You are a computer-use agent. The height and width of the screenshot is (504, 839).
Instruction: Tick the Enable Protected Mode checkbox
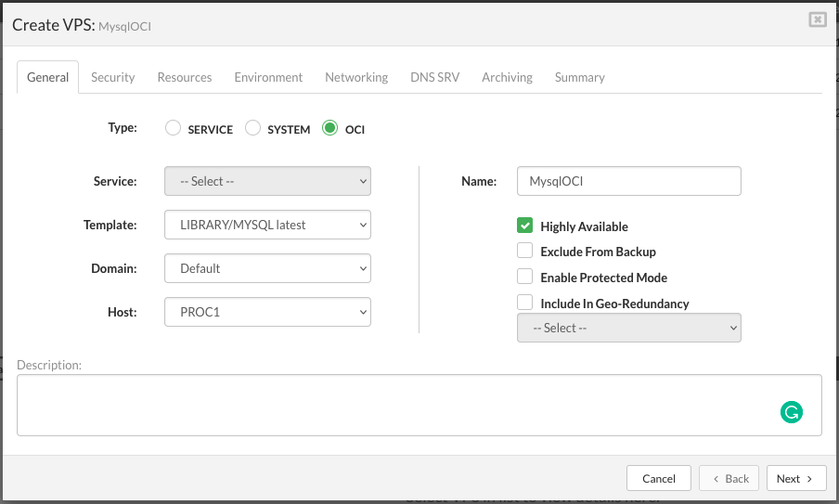coord(525,278)
